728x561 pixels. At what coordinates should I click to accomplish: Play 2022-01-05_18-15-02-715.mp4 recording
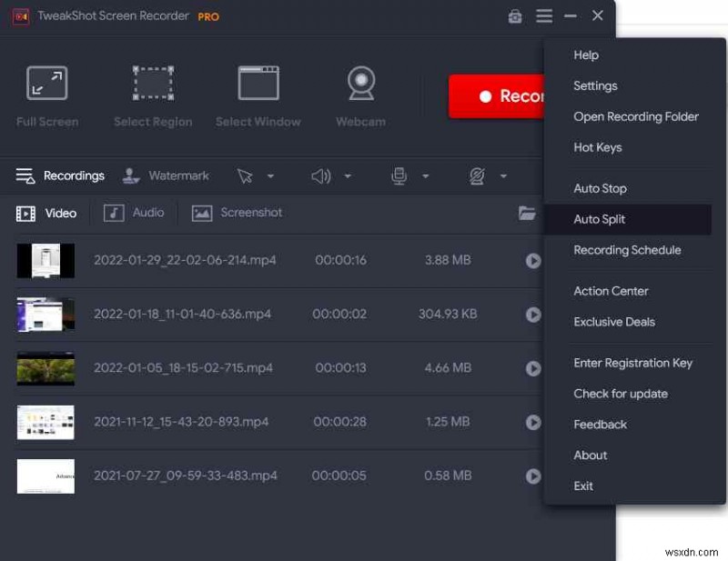click(533, 368)
